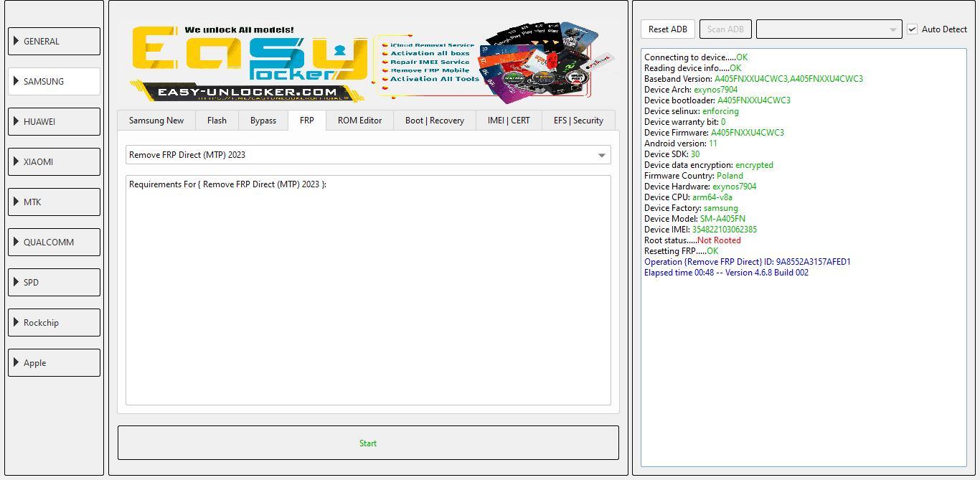This screenshot has height=480, width=980.
Task: Click the Android version 11 line
Action: pos(681,143)
